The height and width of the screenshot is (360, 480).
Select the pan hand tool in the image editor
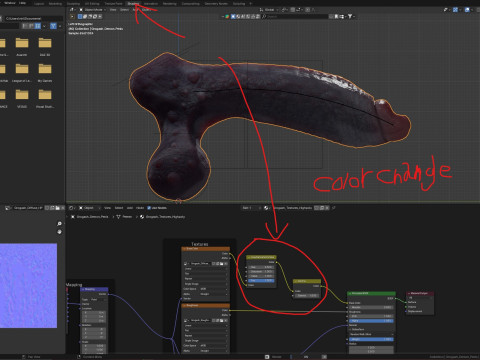pyautogui.click(x=59, y=232)
